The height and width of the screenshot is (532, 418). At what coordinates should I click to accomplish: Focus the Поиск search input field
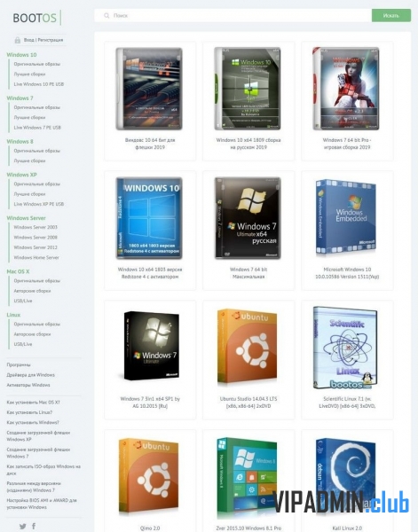233,16
